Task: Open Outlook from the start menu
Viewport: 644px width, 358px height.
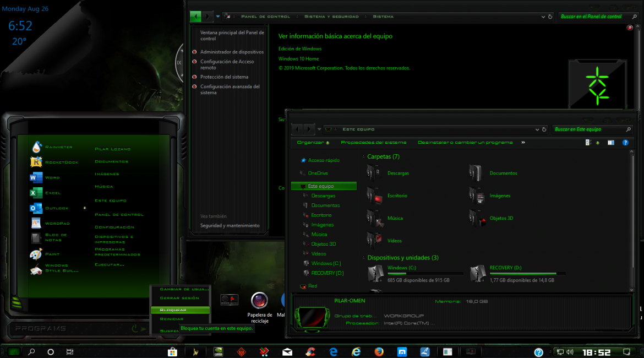Action: [x=50, y=208]
